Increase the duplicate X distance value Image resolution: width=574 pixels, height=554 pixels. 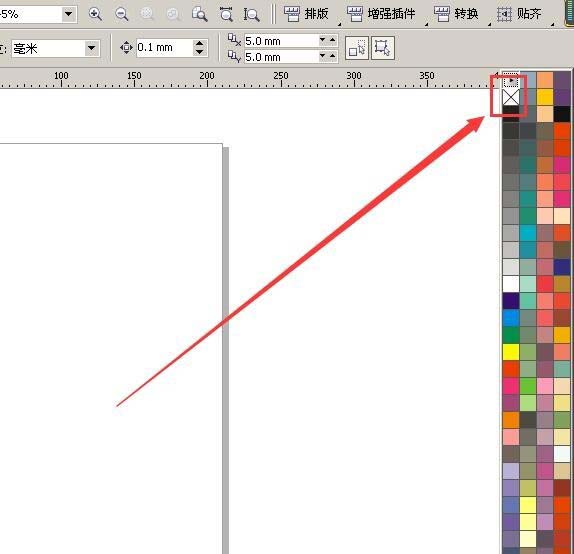[x=332, y=39]
